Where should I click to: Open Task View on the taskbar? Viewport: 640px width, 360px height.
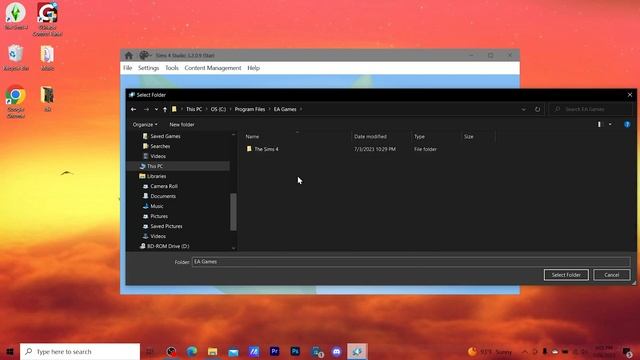150,351
